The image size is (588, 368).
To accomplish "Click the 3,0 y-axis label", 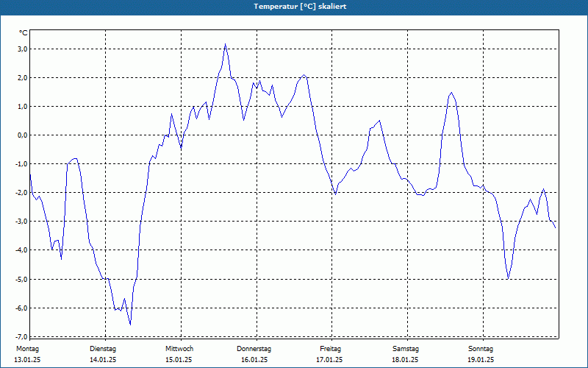I will (23, 49).
